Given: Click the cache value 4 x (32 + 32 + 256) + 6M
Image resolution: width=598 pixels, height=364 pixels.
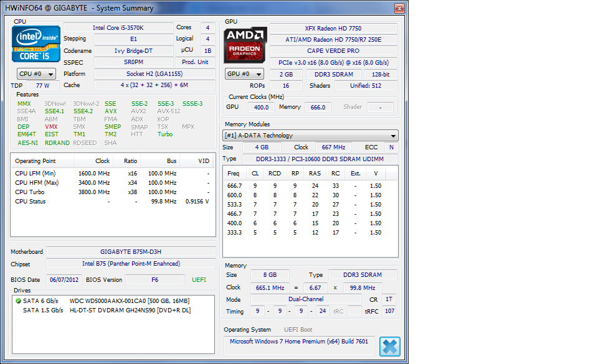Looking at the screenshot, I should click(x=154, y=85).
